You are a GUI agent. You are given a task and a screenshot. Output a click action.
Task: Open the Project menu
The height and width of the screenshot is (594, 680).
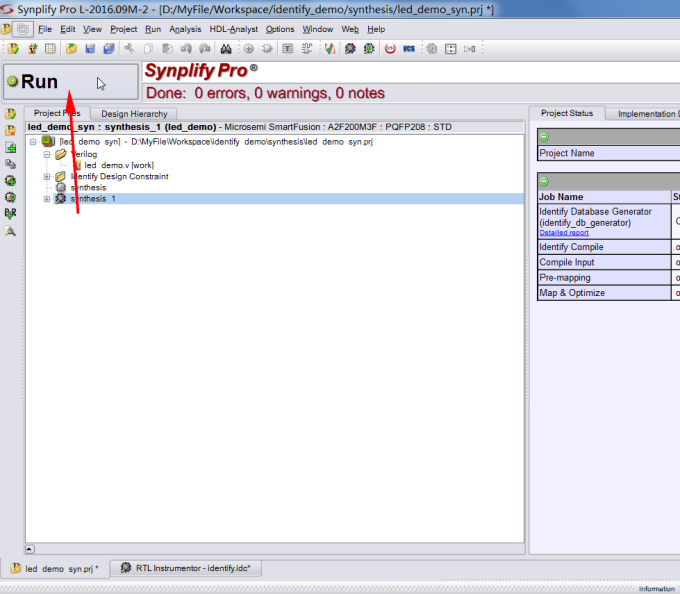click(x=124, y=29)
